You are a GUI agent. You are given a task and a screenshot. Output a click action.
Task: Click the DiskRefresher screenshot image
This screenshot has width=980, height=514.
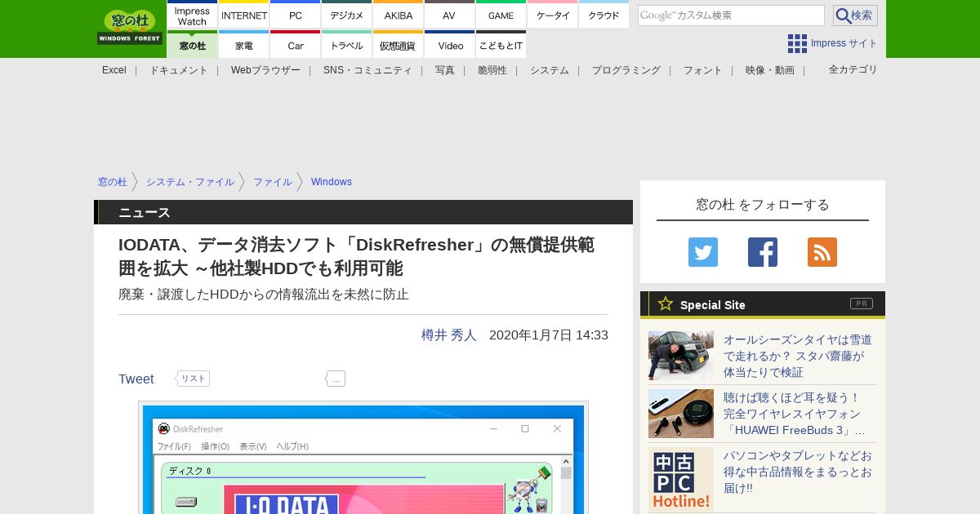pos(363,458)
